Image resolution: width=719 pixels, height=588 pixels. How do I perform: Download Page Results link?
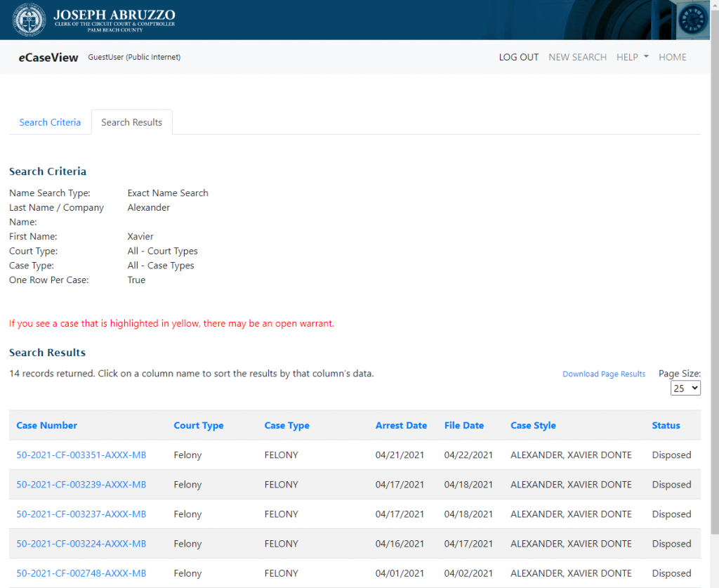pos(603,374)
